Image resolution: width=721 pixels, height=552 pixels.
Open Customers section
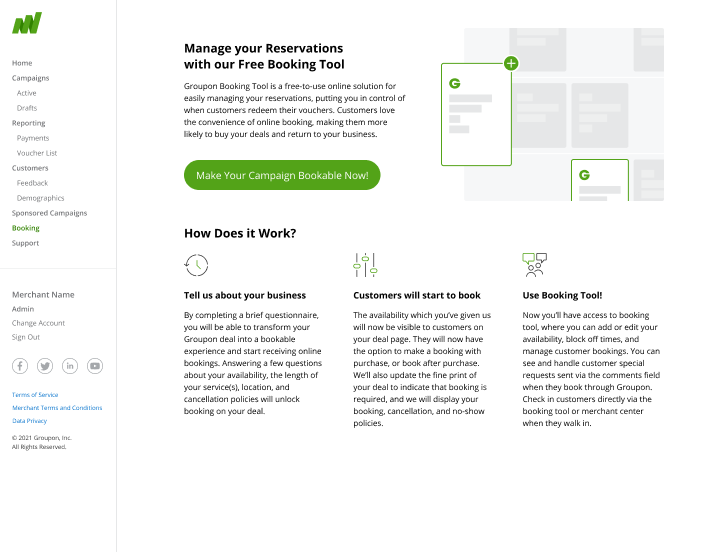30,168
